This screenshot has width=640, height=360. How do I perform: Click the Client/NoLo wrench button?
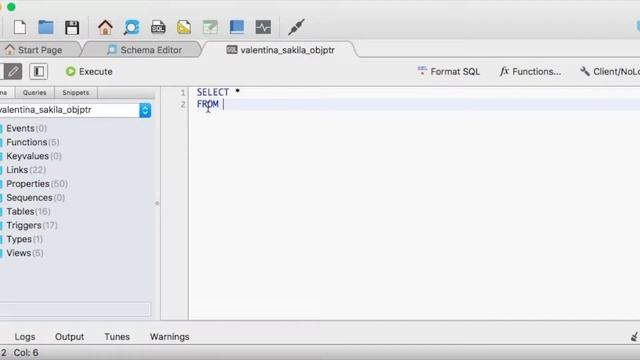coord(610,71)
